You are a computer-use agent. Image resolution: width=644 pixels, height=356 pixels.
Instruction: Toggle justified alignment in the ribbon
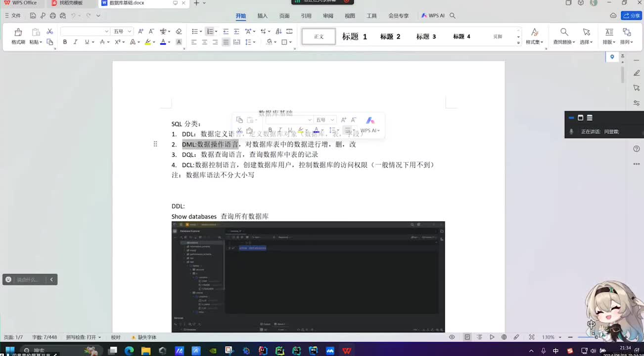point(226,42)
